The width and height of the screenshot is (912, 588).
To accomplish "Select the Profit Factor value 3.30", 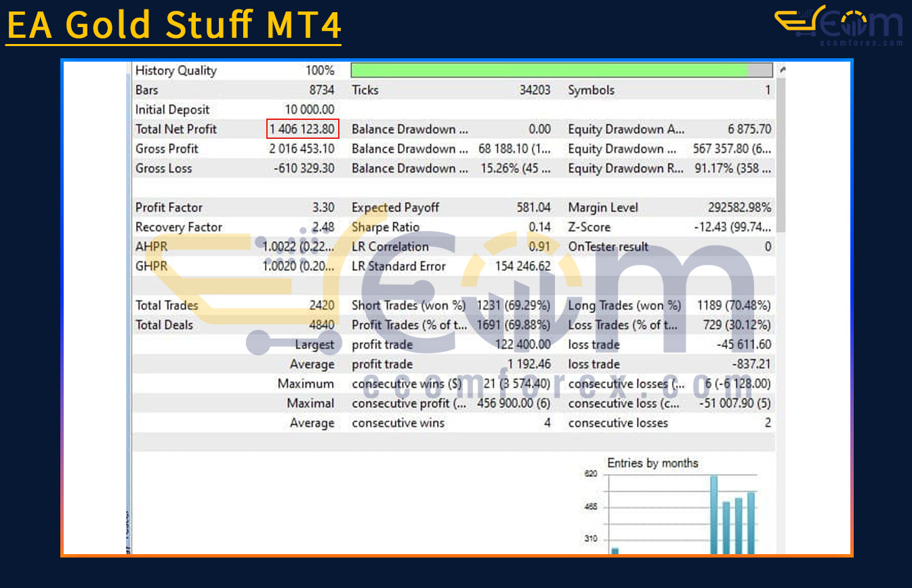I will pos(322,208).
